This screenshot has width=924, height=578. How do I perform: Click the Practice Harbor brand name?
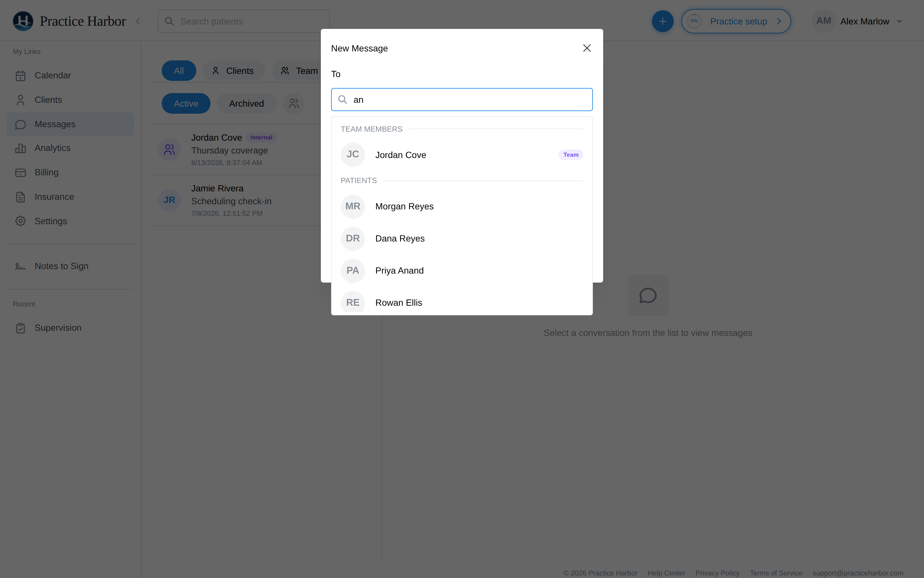83,22
